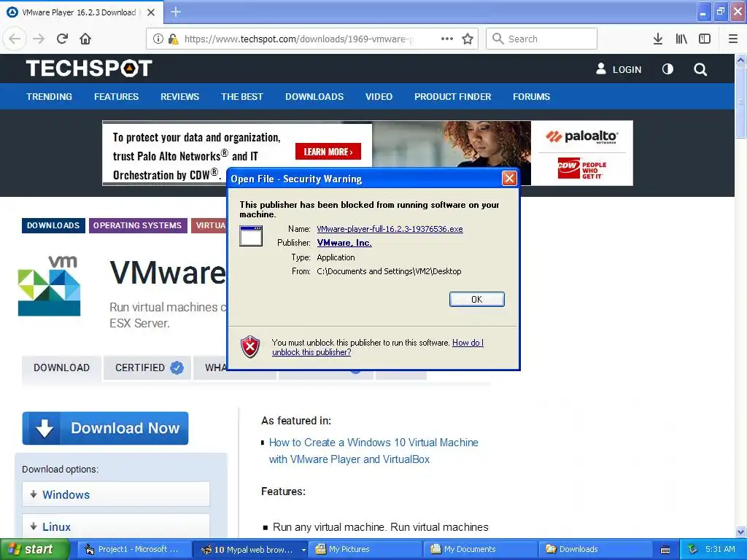Click the LOGIN link

(x=627, y=69)
